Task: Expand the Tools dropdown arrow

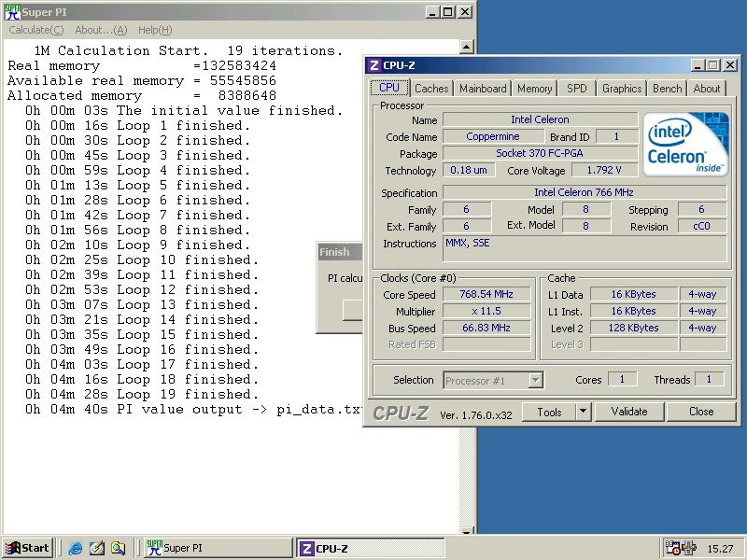Action: (584, 412)
